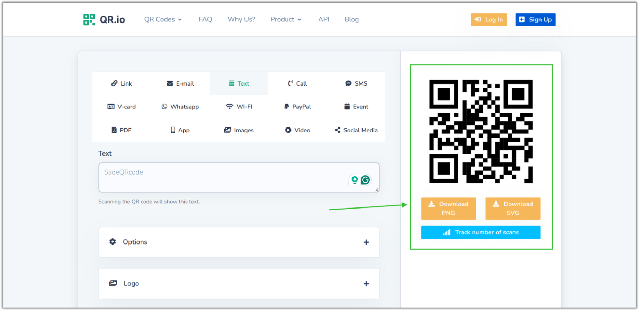The image size is (644, 310).
Task: Click the PDF file icon
Action: tap(114, 130)
